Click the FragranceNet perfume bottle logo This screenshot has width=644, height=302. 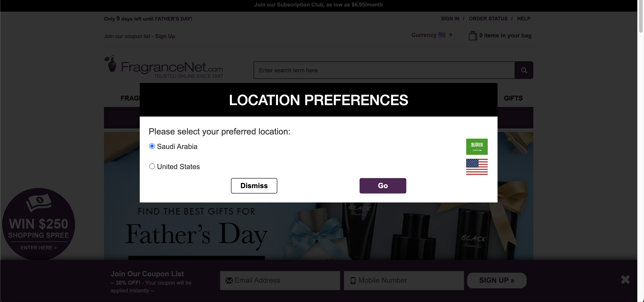tap(111, 64)
